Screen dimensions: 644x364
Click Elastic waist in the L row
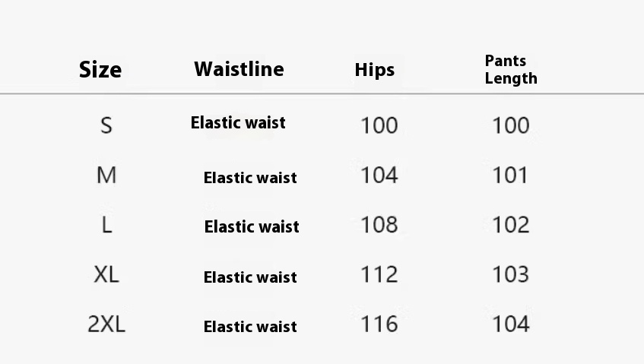(x=252, y=226)
